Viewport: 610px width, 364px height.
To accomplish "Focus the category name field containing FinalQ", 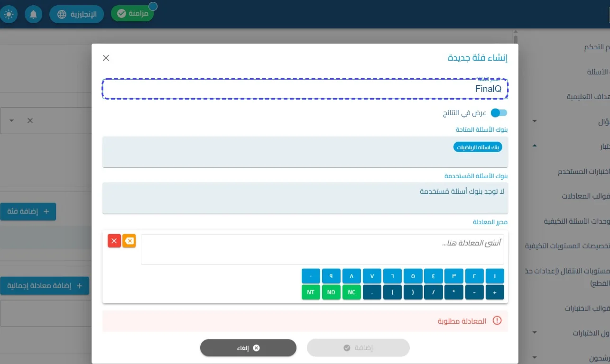I will [x=305, y=89].
